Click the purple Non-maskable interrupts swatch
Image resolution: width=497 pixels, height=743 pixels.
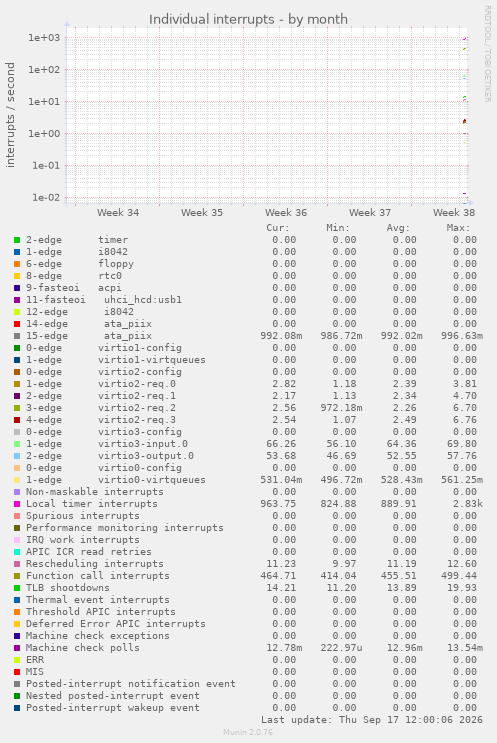[17, 492]
